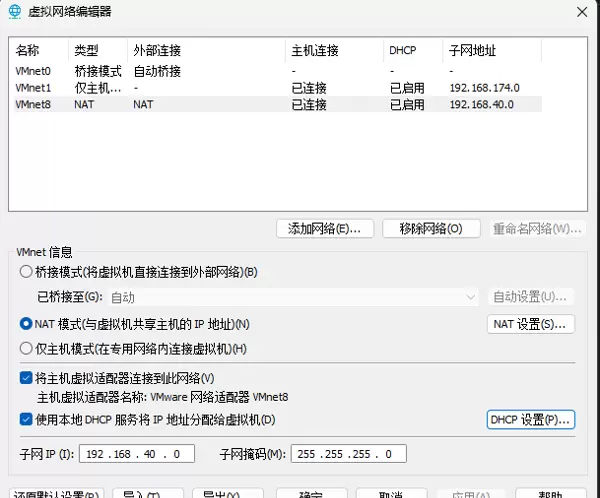The width and height of the screenshot is (600, 498).
Task: Click the 子网 IP input field
Action: point(133,454)
